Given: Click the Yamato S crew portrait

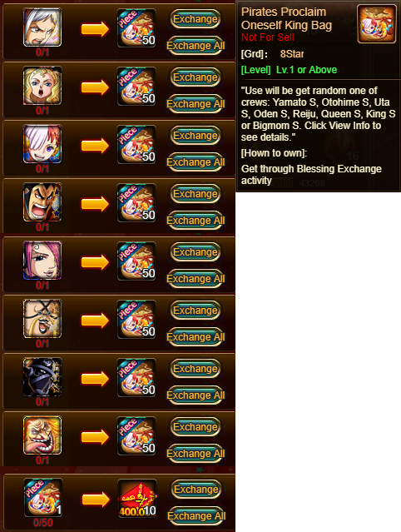Looking at the screenshot, I should (x=42, y=27).
